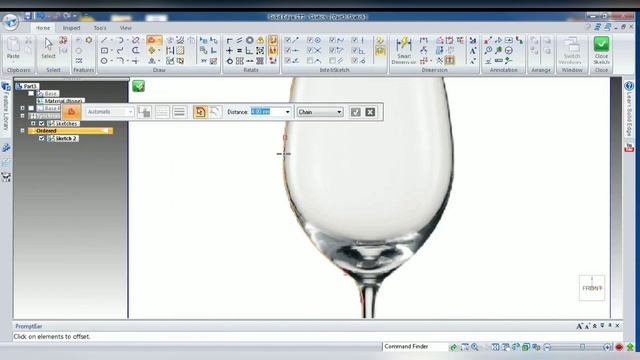Select Part1 root in feature tree

pos(27,86)
